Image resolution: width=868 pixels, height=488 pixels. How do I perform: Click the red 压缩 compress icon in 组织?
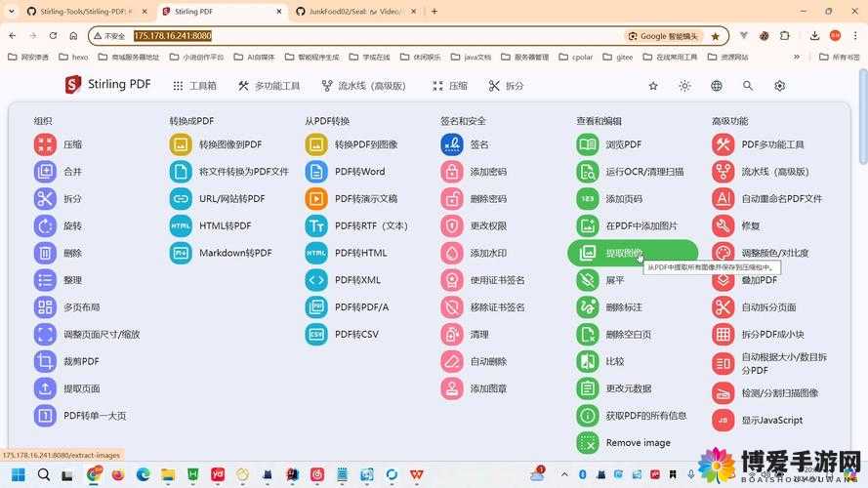tap(45, 144)
